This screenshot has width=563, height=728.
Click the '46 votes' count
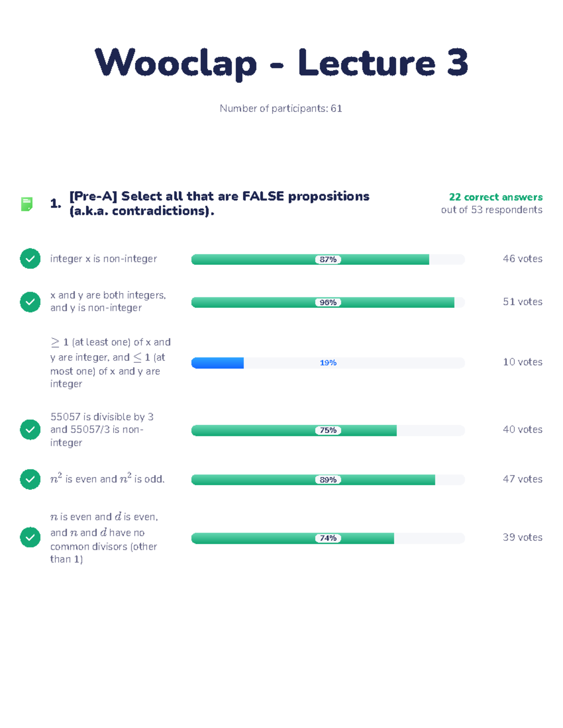[x=523, y=259]
